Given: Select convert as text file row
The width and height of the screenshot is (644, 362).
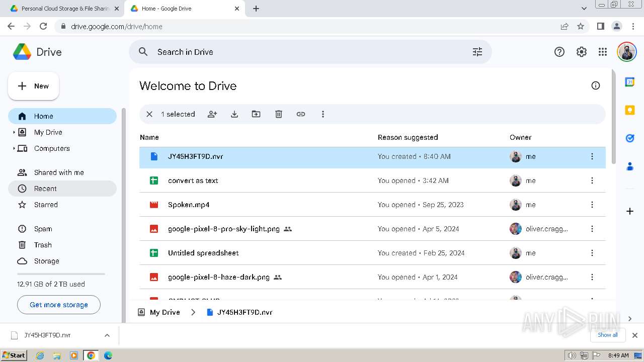Looking at the screenshot, I should coord(372,180).
